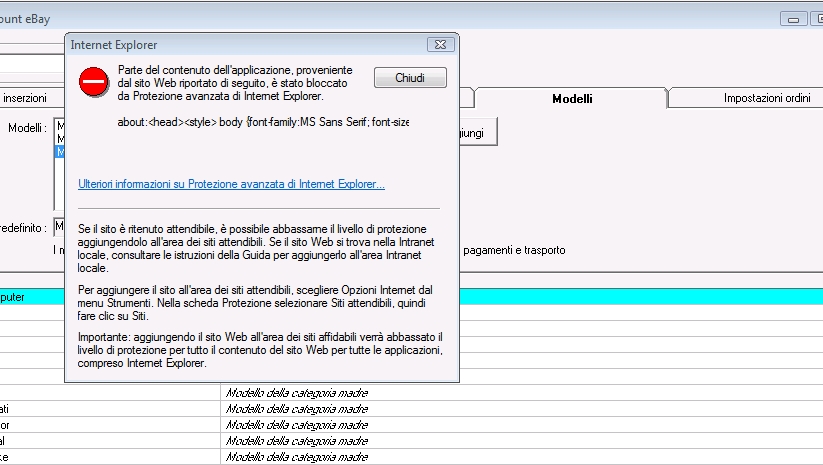This screenshot has width=823, height=465.
Task: Click the red blocked-content stop icon
Action: click(x=93, y=81)
